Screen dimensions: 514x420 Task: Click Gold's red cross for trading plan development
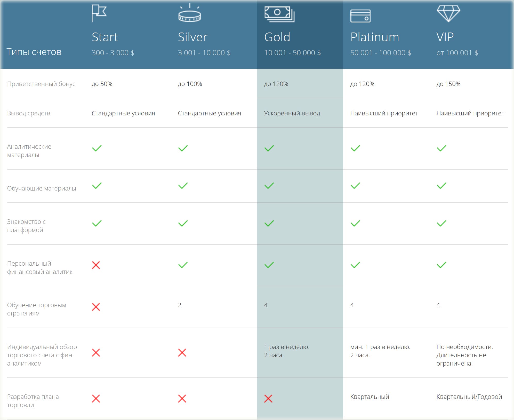pyautogui.click(x=268, y=399)
